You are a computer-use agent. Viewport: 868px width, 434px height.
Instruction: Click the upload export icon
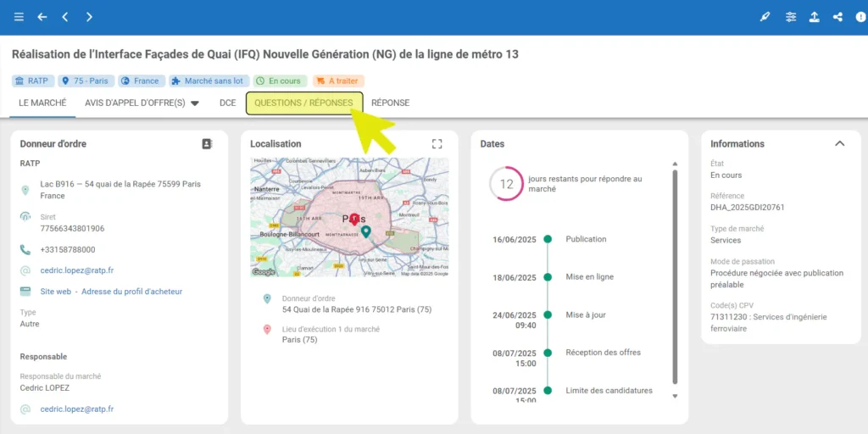click(x=814, y=17)
